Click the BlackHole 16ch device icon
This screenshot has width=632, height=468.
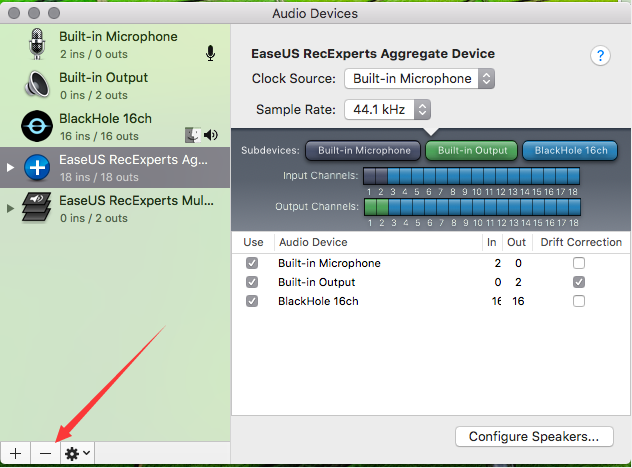(x=37, y=126)
